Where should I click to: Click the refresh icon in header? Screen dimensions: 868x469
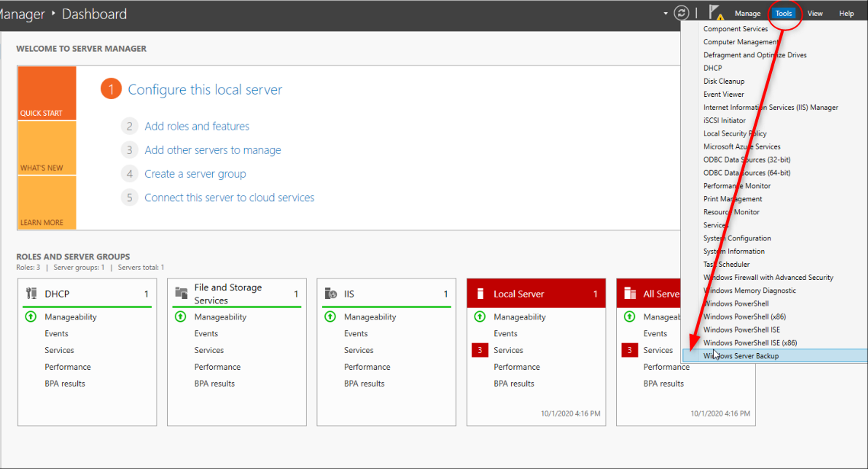coord(681,13)
